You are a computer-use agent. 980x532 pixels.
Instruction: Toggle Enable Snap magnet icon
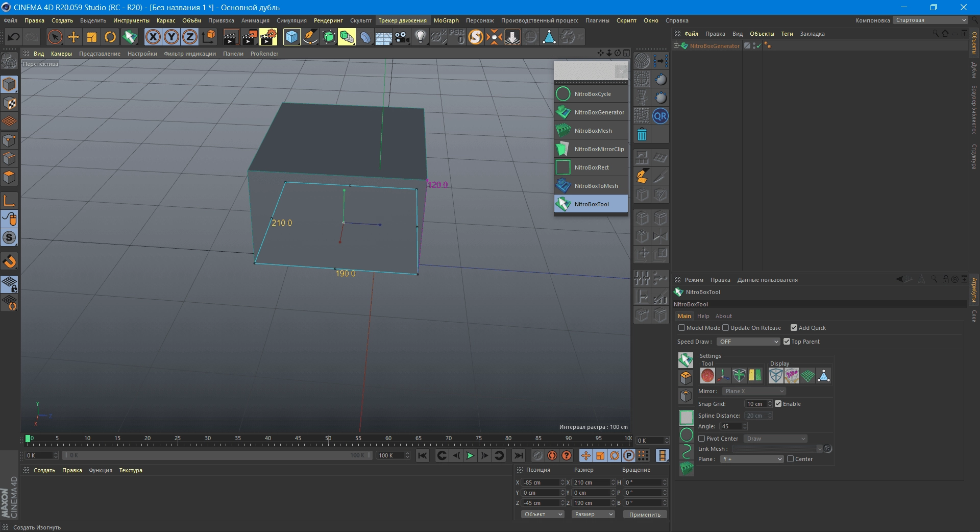click(x=9, y=261)
